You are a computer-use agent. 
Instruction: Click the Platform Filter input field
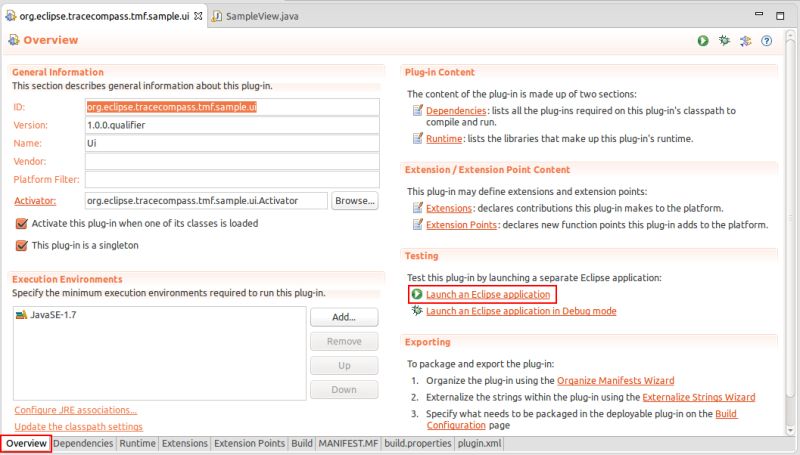click(x=232, y=179)
